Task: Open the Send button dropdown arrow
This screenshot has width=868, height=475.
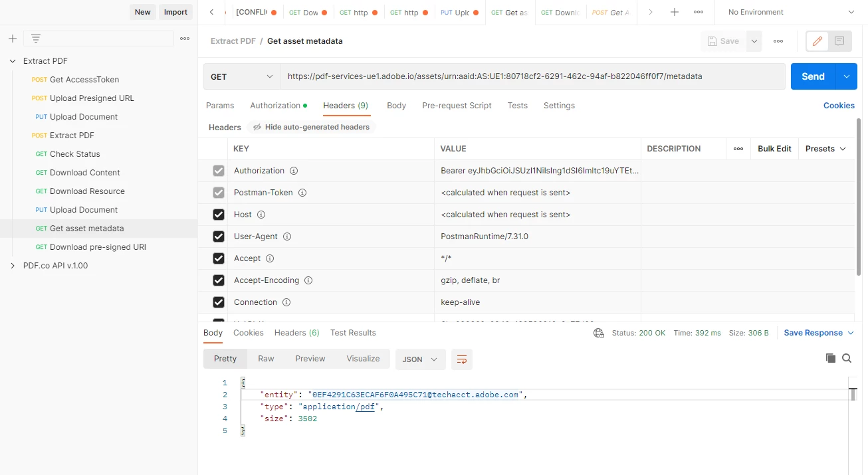Action: [x=847, y=76]
